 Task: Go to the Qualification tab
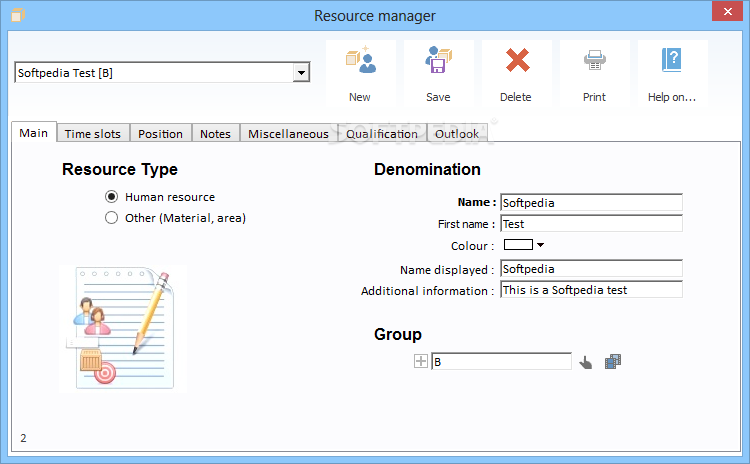(x=382, y=134)
